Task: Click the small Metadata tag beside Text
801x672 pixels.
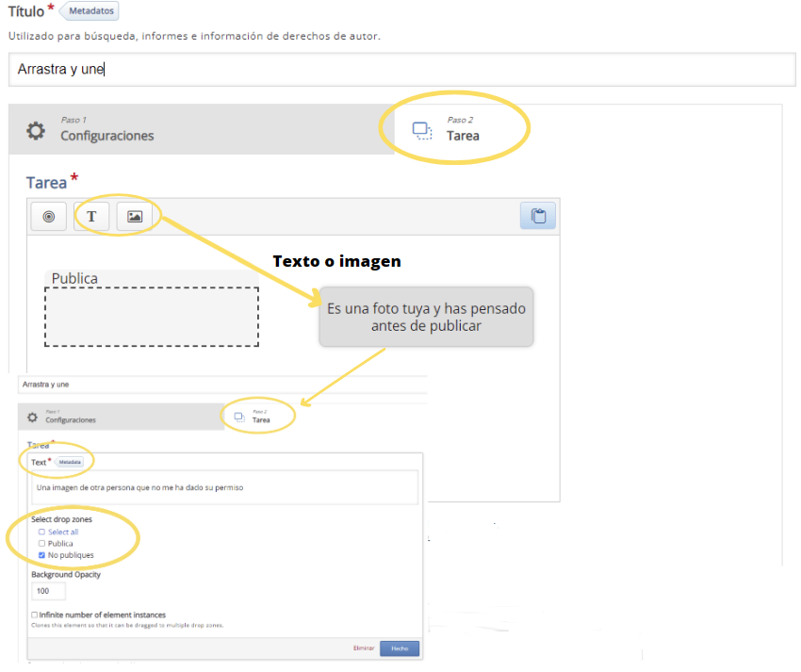Action: click(x=70, y=463)
